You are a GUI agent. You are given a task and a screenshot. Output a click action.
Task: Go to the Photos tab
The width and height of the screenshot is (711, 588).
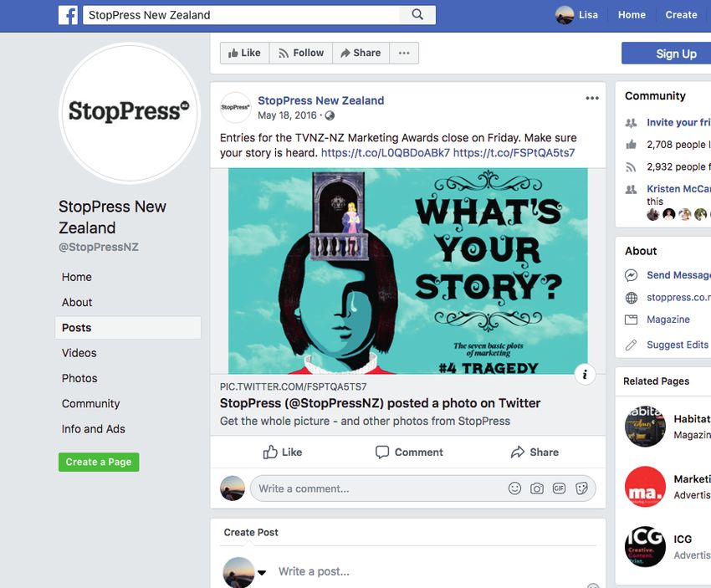pos(79,379)
